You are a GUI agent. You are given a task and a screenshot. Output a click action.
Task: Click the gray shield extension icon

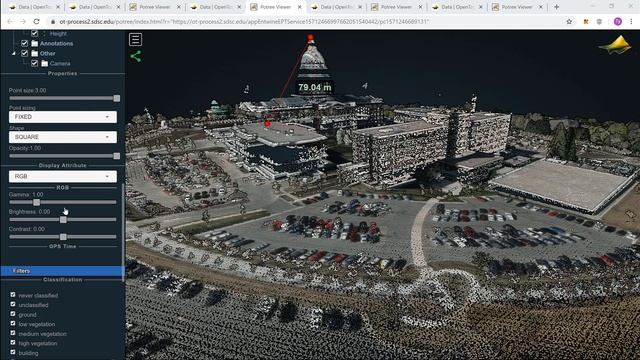(599, 22)
